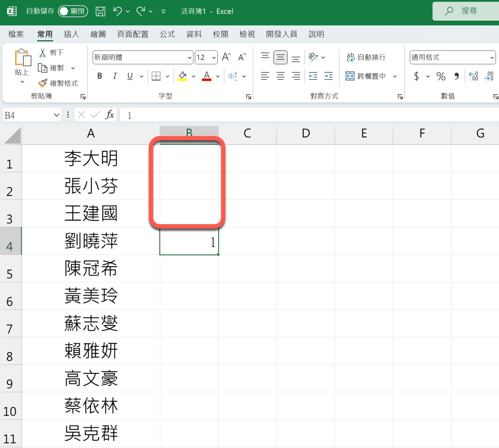The width and height of the screenshot is (499, 448).
Task: Click the Undo arrow icon
Action: point(118,11)
